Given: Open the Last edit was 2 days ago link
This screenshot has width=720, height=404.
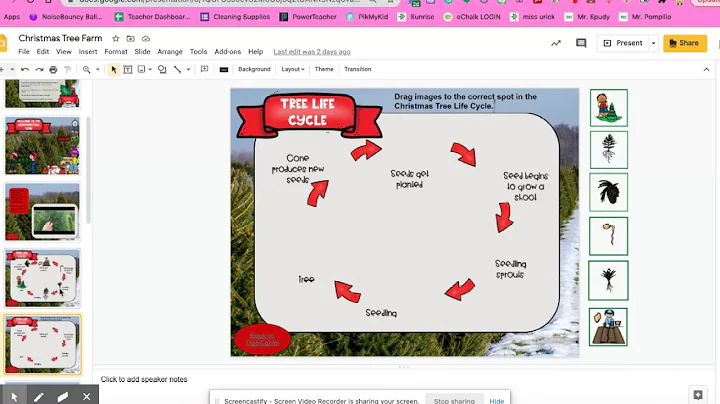Looking at the screenshot, I should point(312,52).
